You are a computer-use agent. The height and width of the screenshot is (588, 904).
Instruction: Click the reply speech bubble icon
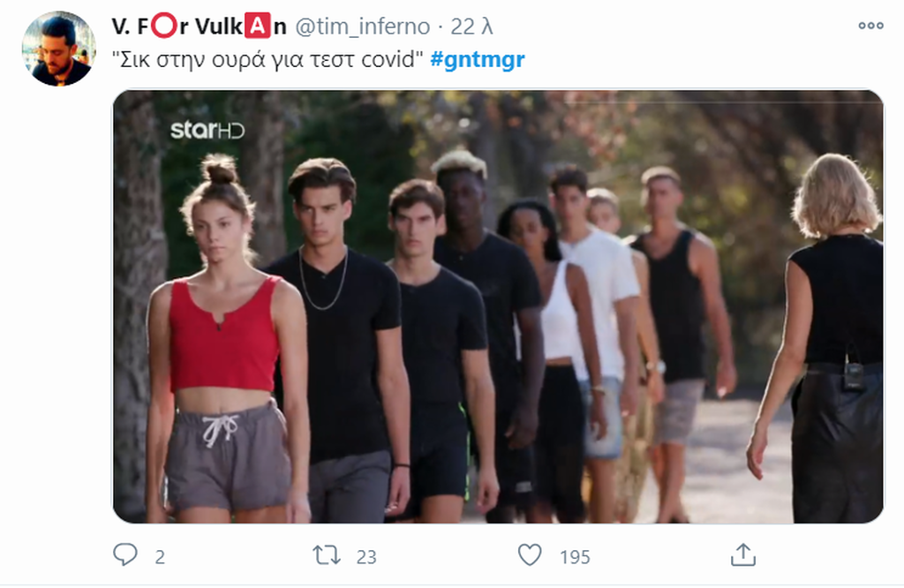coord(125,555)
